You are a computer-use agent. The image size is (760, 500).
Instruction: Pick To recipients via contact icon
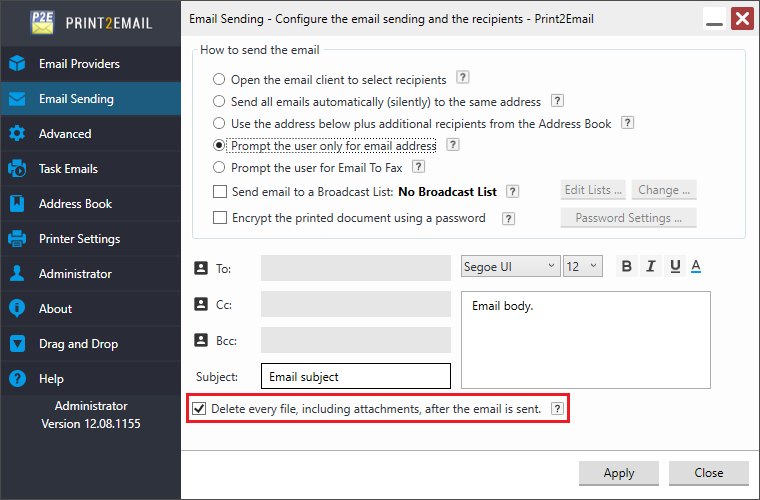(201, 268)
